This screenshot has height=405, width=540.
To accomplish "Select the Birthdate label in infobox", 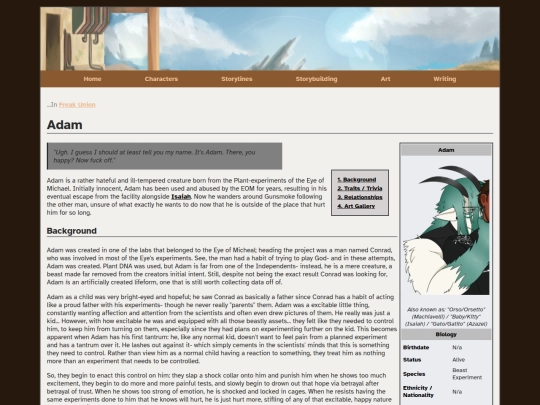I will pos(416,347).
